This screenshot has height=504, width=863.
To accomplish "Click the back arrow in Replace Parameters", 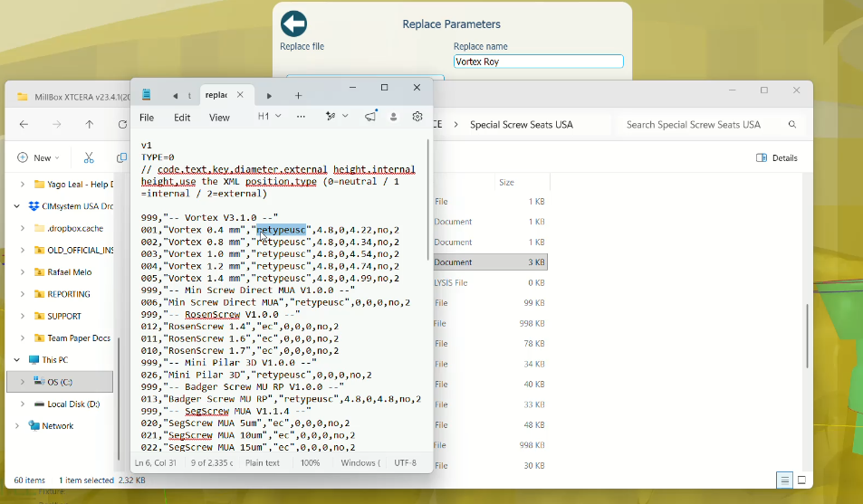I will click(293, 24).
